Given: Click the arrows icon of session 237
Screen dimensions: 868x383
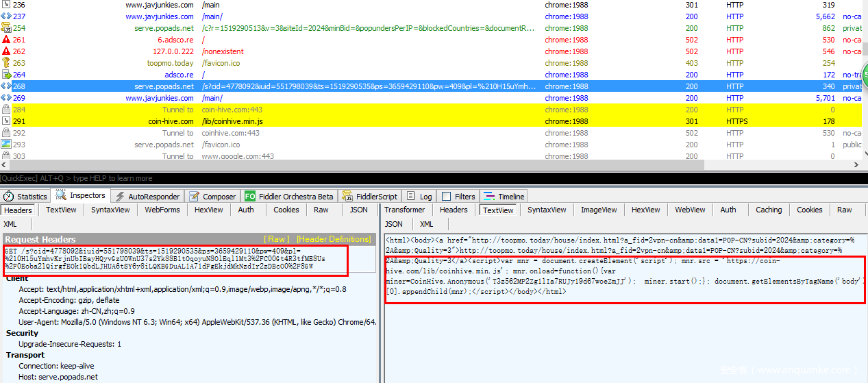Looking at the screenshot, I should point(6,16).
